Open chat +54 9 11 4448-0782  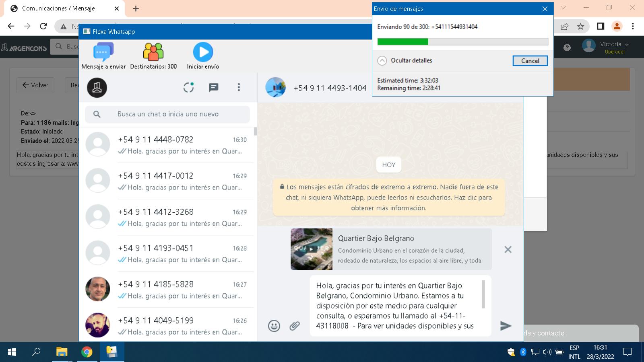pyautogui.click(x=167, y=145)
